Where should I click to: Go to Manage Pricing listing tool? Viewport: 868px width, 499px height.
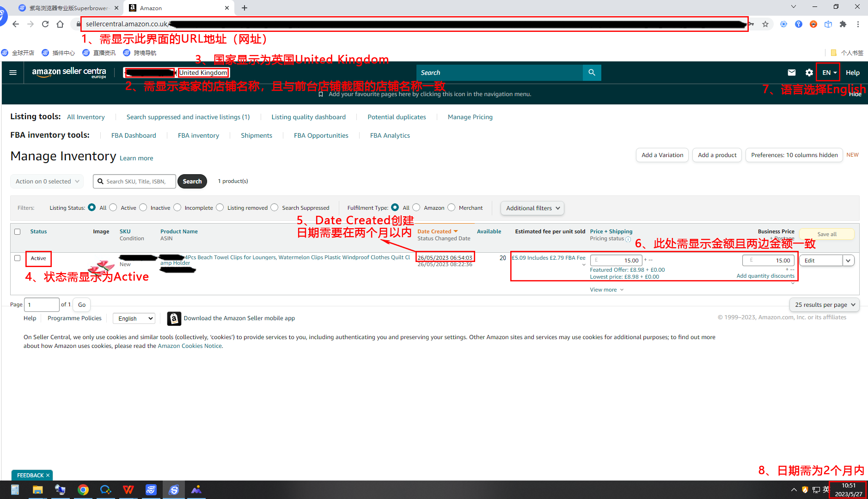tap(470, 117)
